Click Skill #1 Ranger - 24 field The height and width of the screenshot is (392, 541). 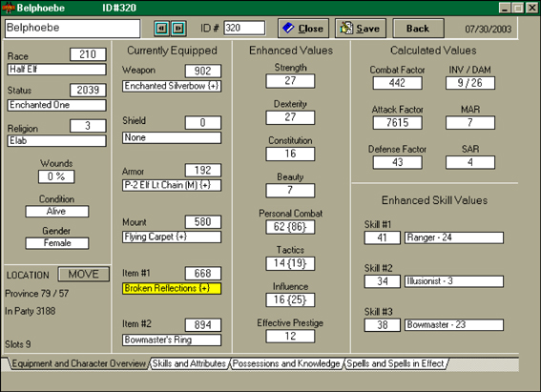pyautogui.click(x=454, y=237)
